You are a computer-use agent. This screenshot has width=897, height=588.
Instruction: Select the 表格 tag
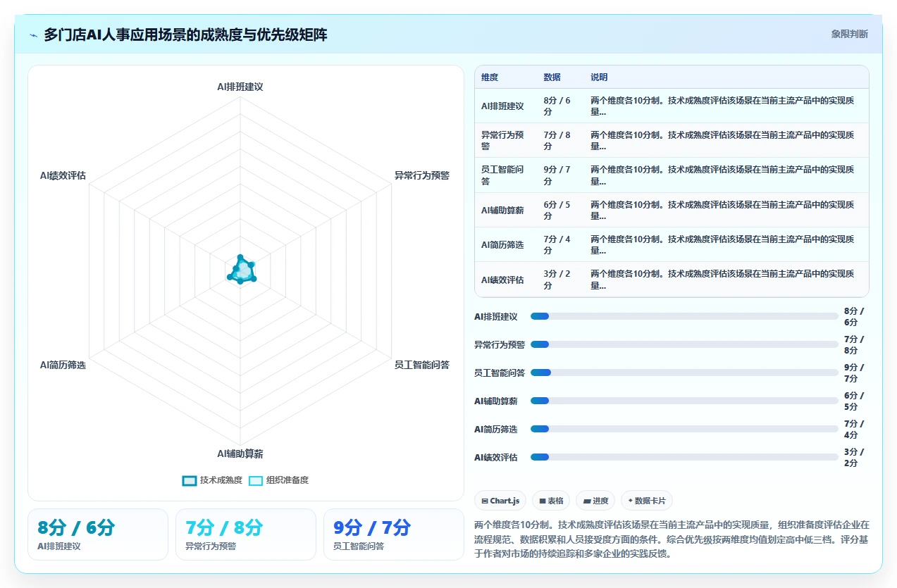tap(551, 501)
